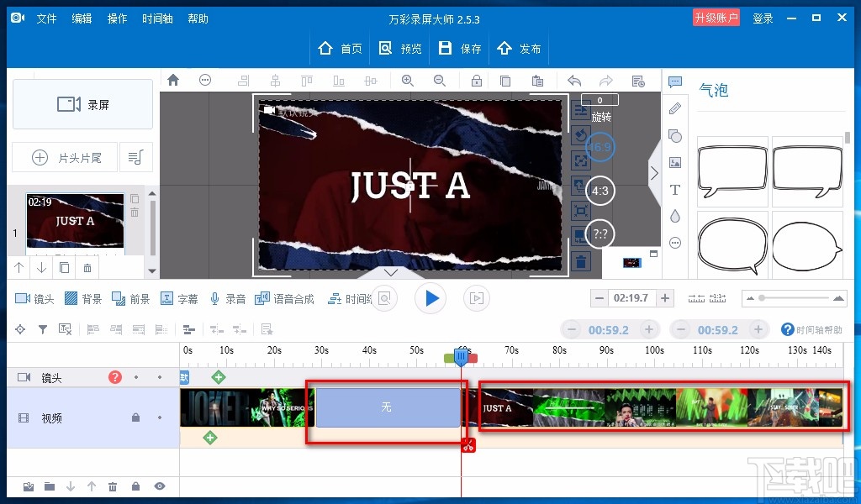The height and width of the screenshot is (504, 861).
Task: Toggle the lock on 视频 track
Action: coord(135,417)
